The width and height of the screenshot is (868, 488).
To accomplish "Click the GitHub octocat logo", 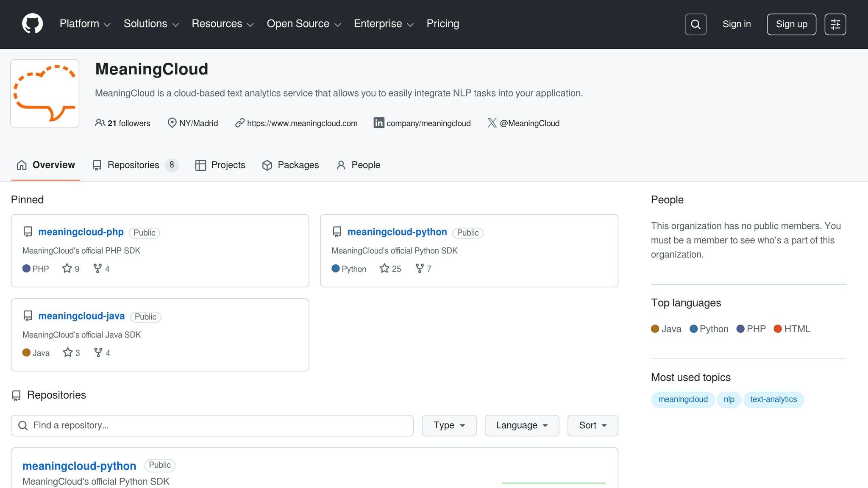I will tap(32, 24).
